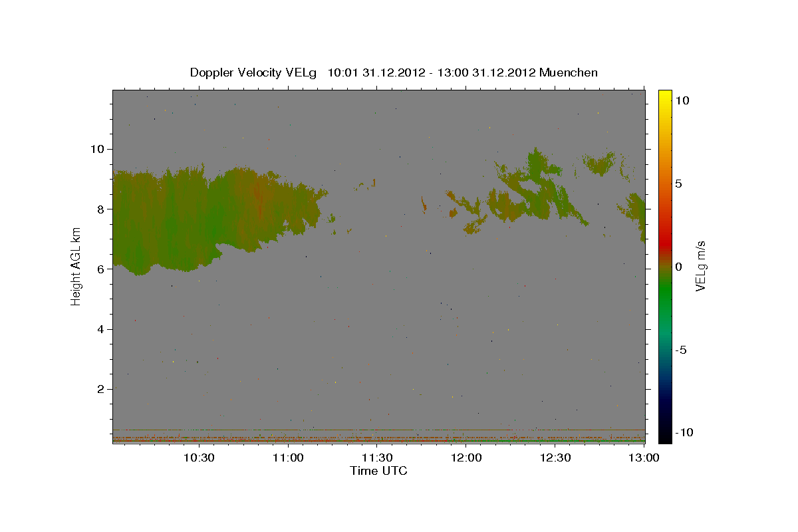Click the 11:30 time tick label

(377, 458)
